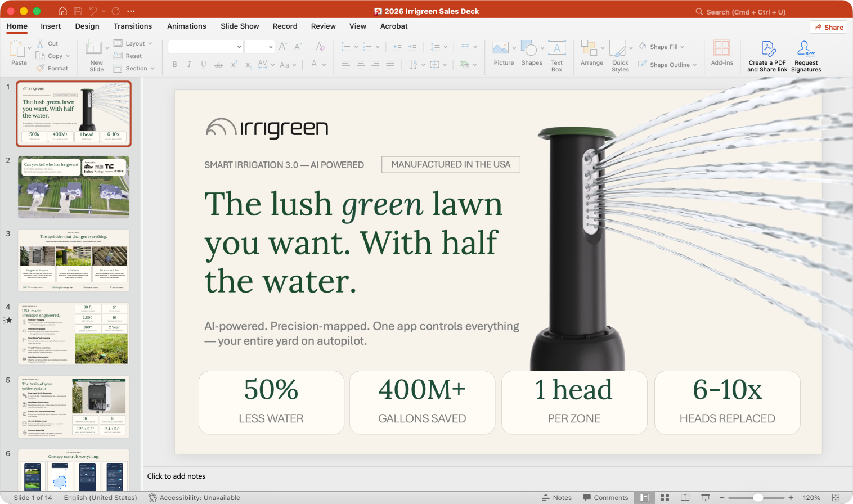Click the Undo arrow icon
This screenshot has width=853, height=504.
pyautogui.click(x=93, y=11)
